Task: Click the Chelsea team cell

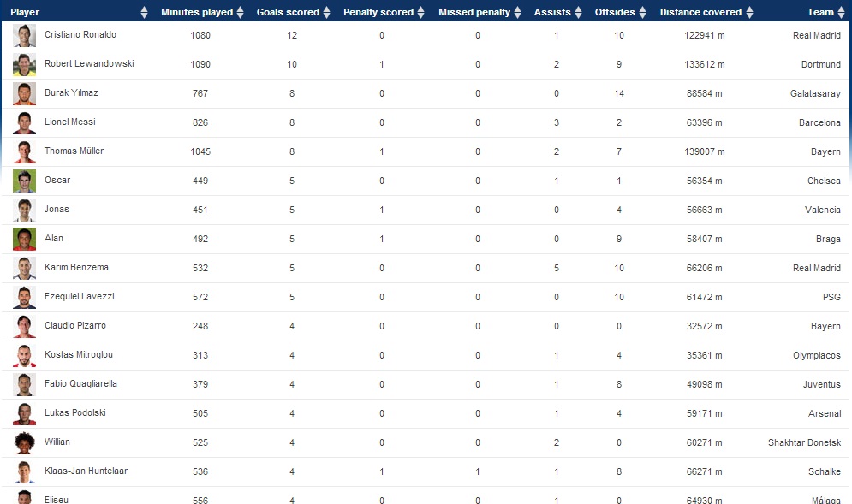Action: [x=824, y=181]
